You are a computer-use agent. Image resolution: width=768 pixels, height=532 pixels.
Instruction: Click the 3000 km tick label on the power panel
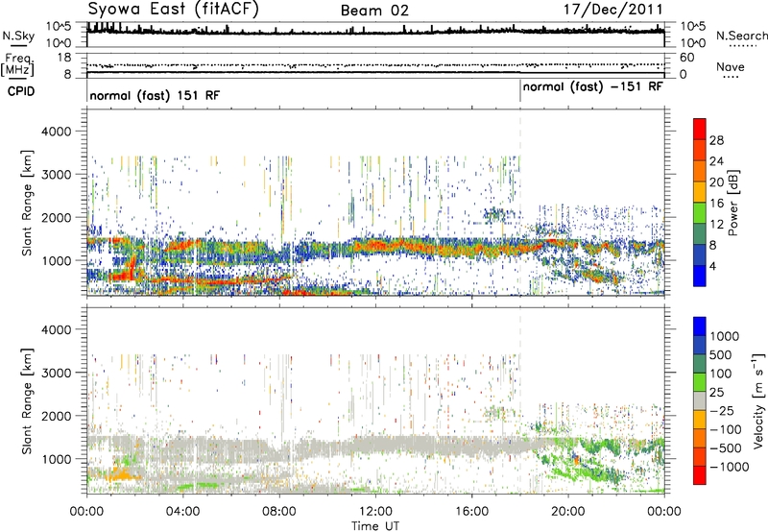[57, 175]
